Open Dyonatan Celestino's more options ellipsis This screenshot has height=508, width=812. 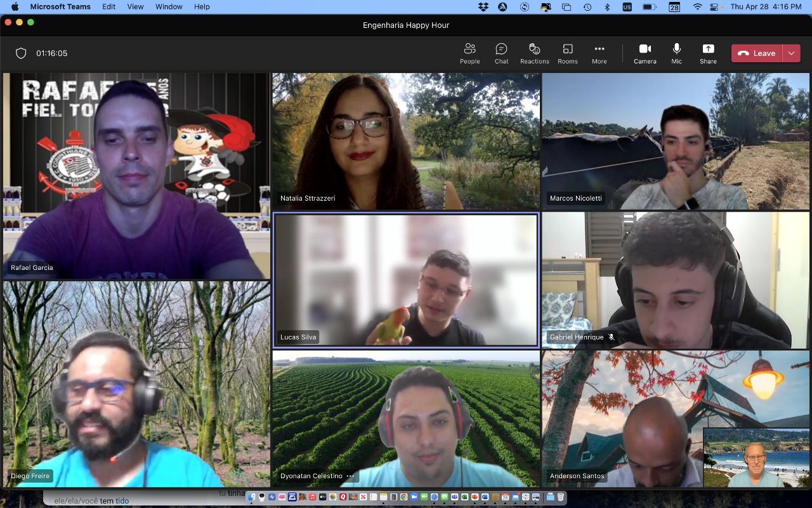click(x=350, y=476)
